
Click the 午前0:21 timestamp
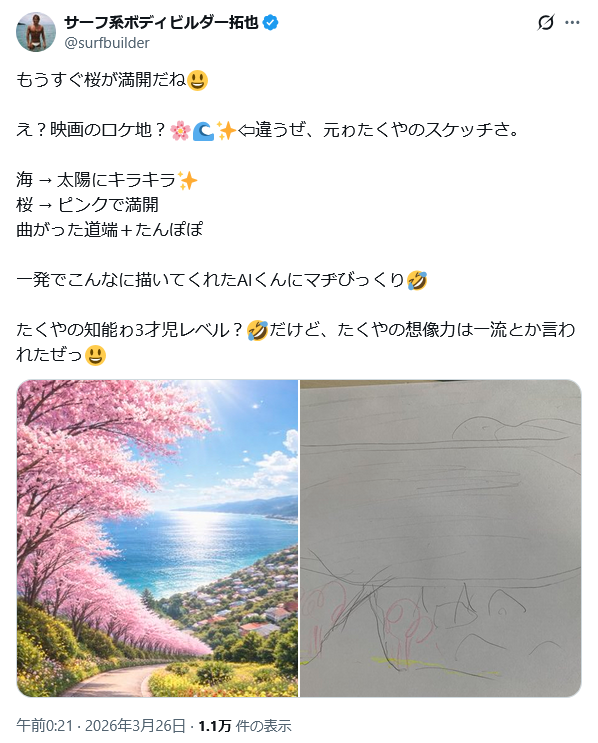45,725
